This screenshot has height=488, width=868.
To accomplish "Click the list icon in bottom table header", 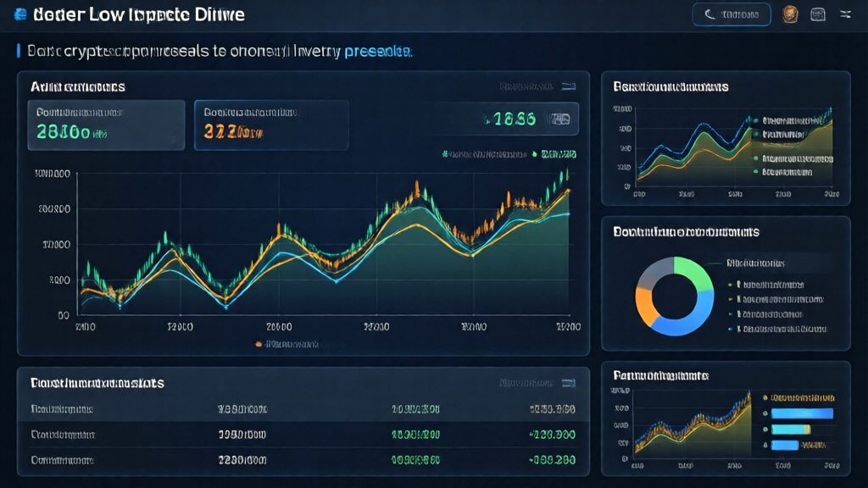I will (569, 383).
